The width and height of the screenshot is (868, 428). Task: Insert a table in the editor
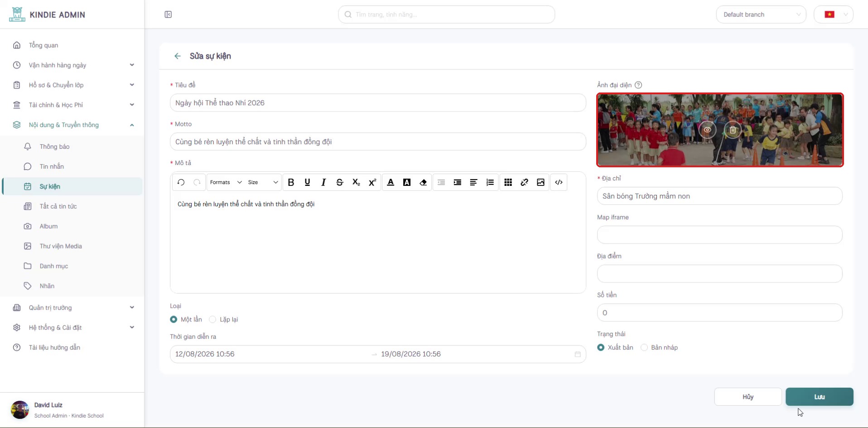(508, 182)
